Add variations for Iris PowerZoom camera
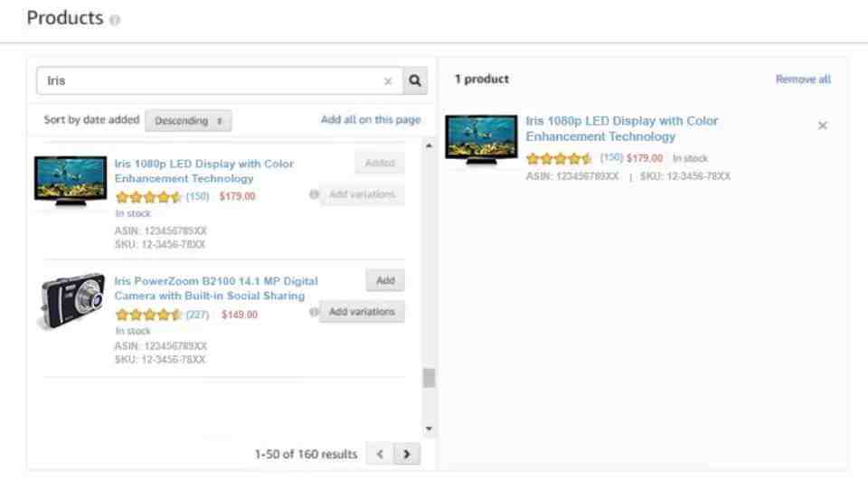868x480 pixels. (x=362, y=312)
